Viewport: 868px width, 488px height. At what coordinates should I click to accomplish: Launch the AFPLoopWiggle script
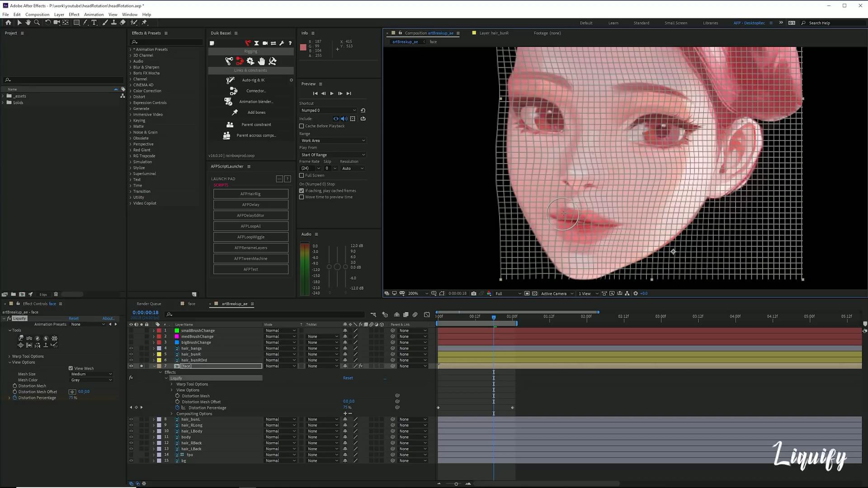pos(251,237)
